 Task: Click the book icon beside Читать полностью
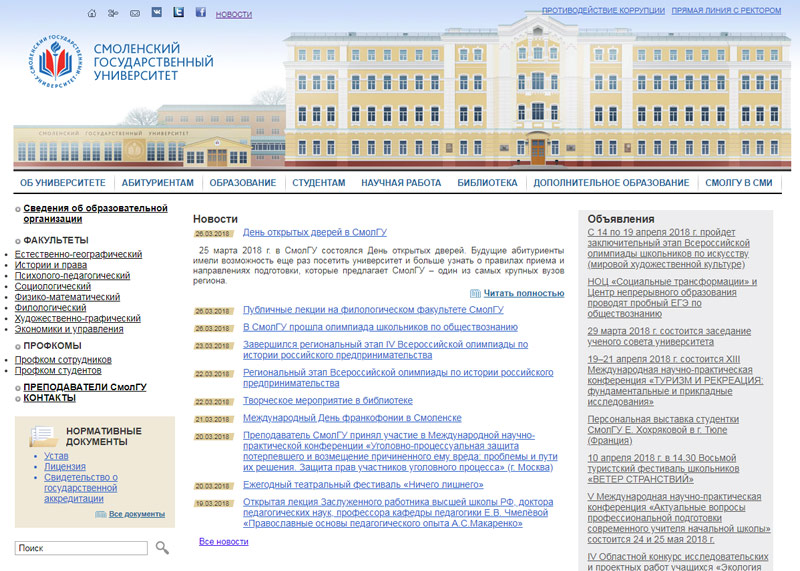[475, 293]
